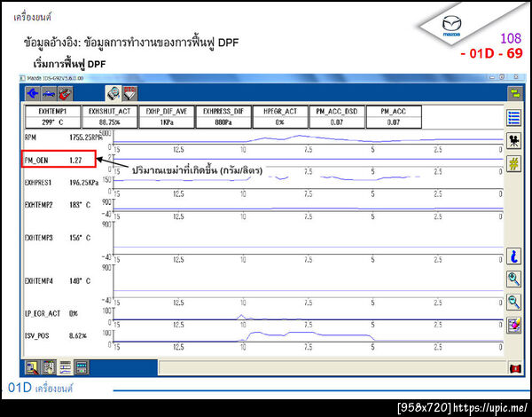This screenshot has height=417, width=532.
Task: Select the second bottom tab icon
Action: (x=49, y=367)
